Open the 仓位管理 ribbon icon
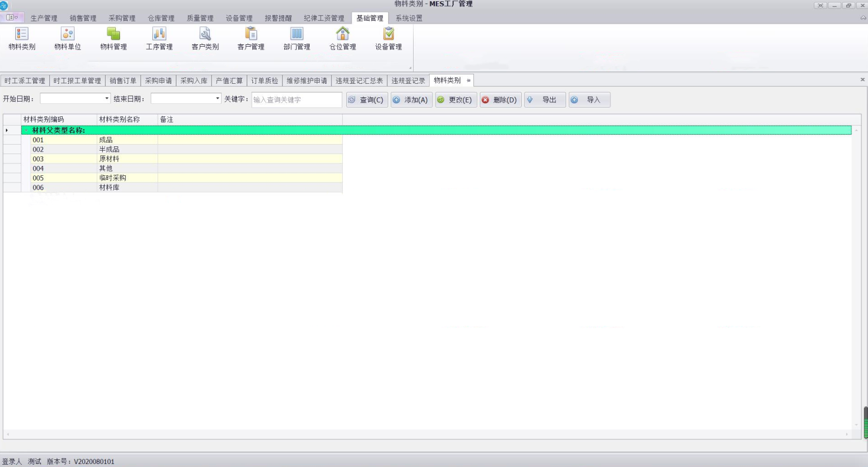This screenshot has width=868, height=467. point(343,39)
